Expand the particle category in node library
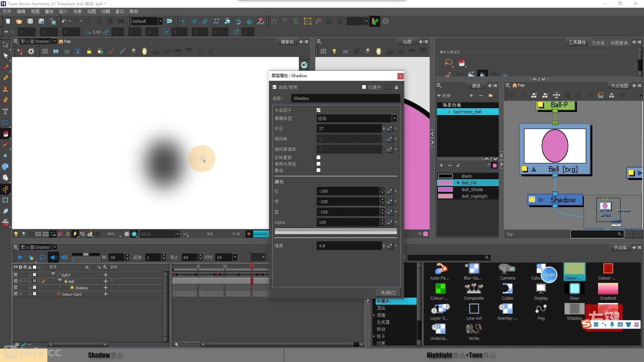644x362 pixels. [374, 336]
